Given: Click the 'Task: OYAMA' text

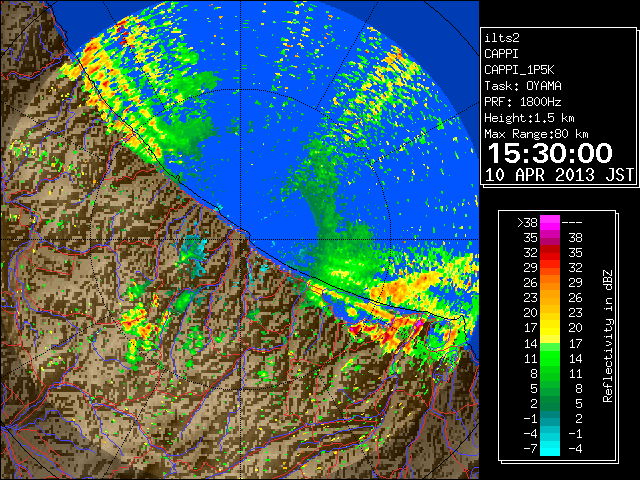Looking at the screenshot, I should pos(523,86).
